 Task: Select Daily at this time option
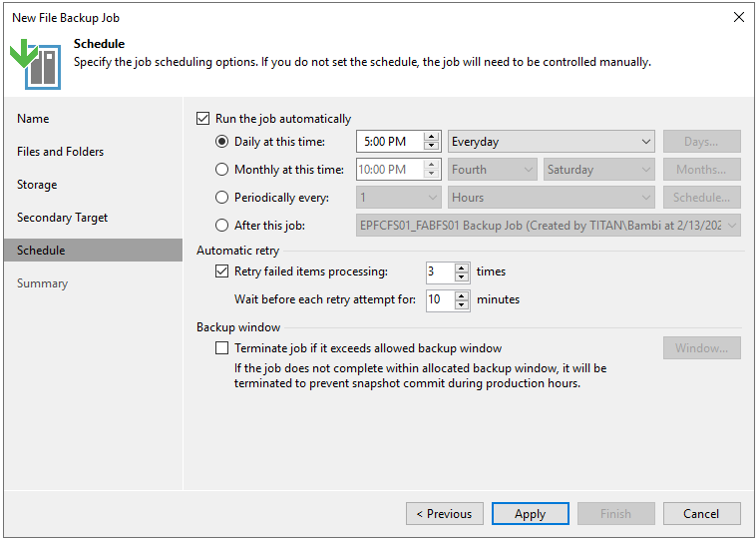(x=221, y=142)
